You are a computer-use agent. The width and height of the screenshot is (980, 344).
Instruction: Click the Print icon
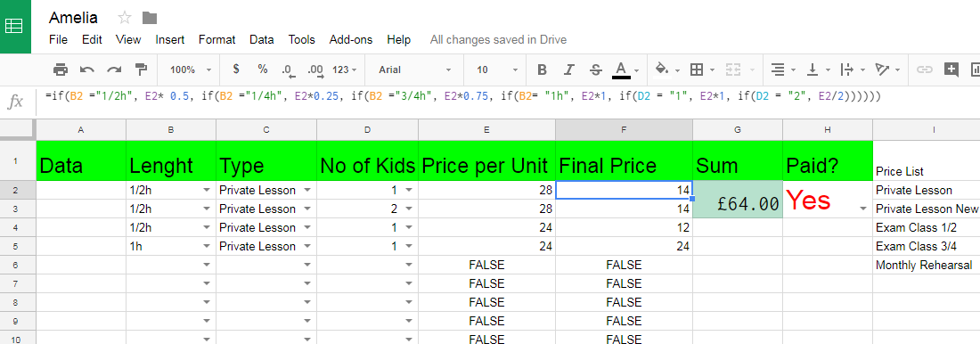point(60,70)
